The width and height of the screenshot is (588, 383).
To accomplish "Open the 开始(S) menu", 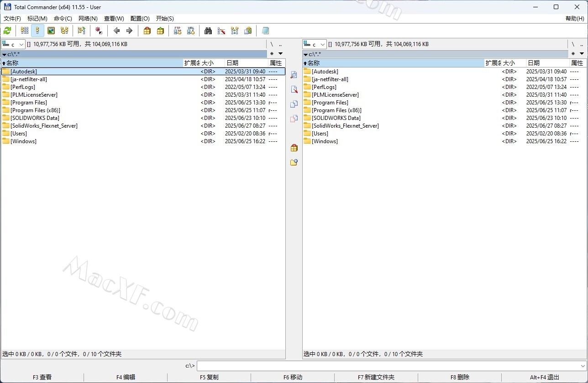I will click(165, 19).
